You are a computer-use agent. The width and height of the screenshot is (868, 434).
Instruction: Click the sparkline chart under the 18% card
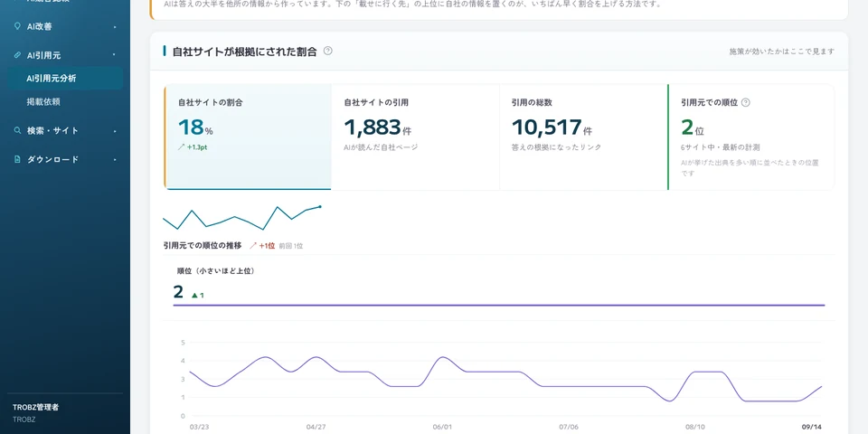click(x=242, y=218)
